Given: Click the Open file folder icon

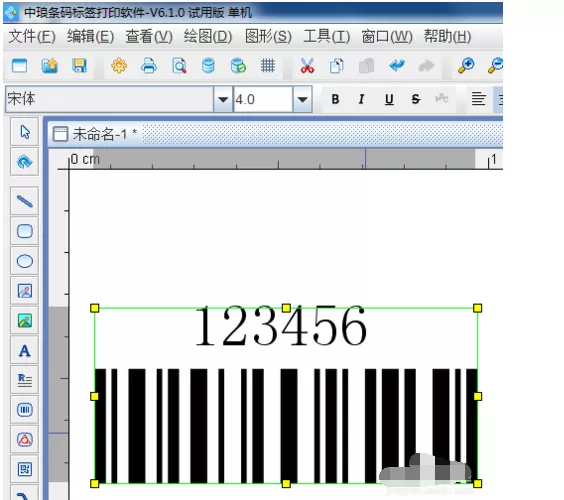Looking at the screenshot, I should tap(50, 66).
